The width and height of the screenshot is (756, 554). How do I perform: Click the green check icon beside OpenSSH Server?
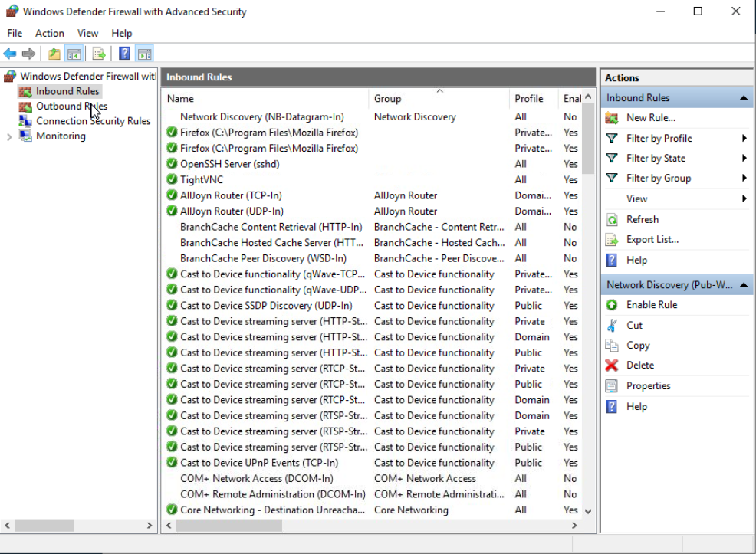(x=172, y=164)
